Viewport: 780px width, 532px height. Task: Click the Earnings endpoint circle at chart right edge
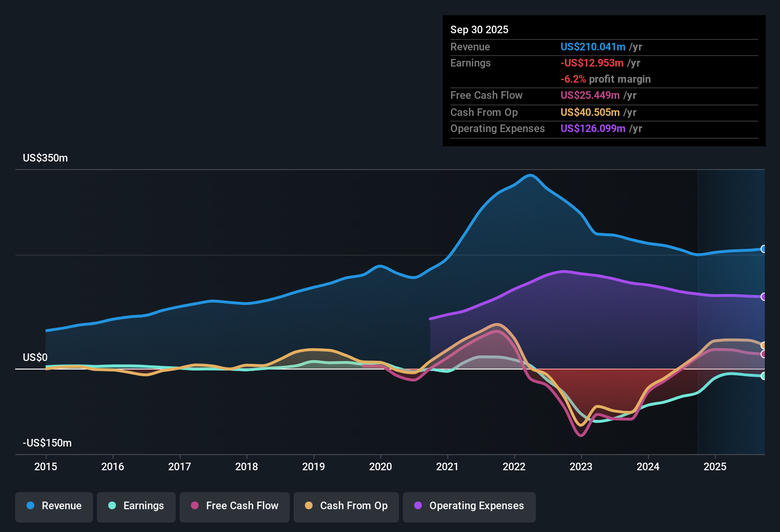pos(764,376)
